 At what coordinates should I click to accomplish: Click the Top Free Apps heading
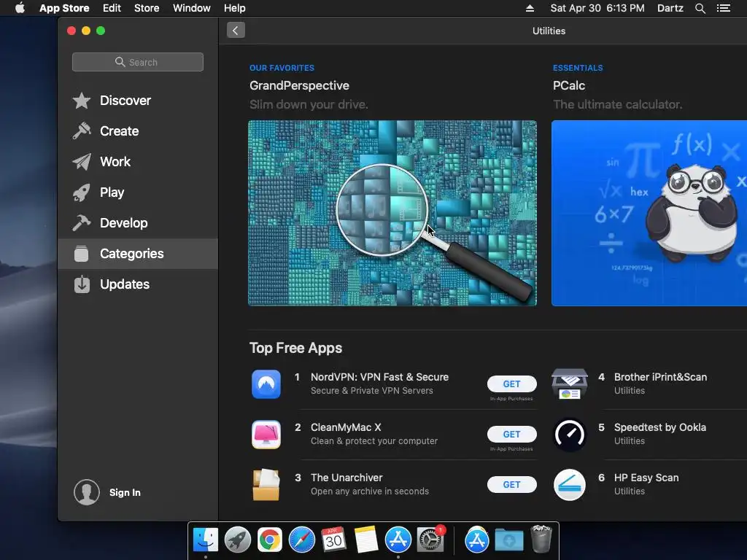pyautogui.click(x=296, y=348)
